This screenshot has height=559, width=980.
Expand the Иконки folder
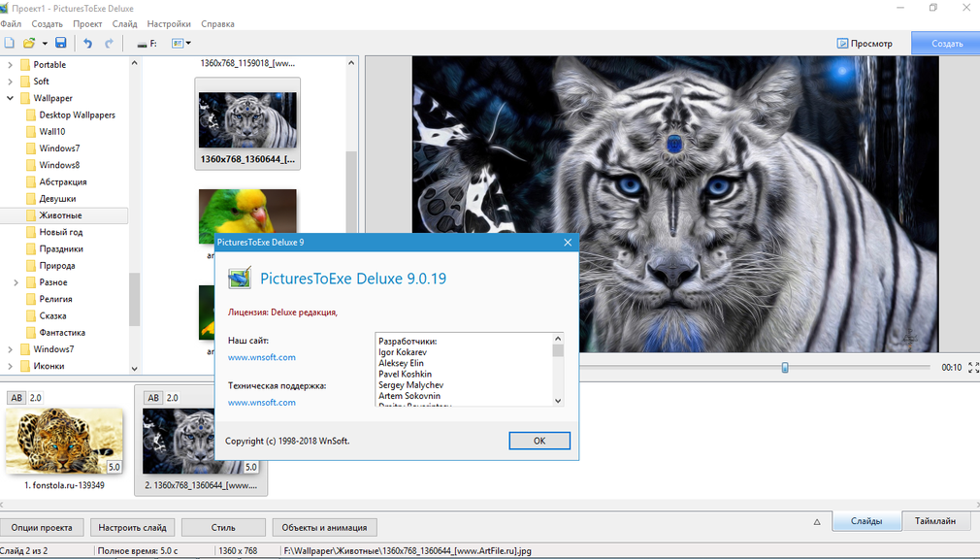click(10, 367)
